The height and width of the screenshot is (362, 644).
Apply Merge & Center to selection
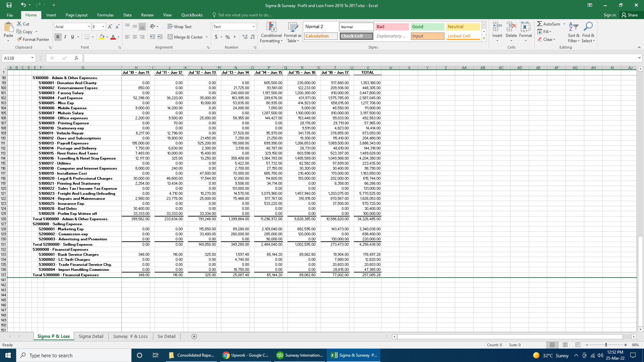click(x=185, y=37)
